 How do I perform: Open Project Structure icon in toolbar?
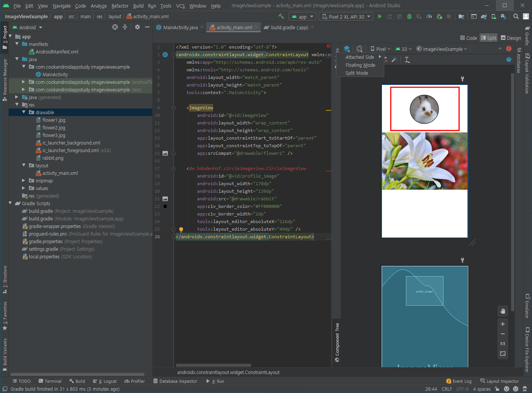(461, 16)
